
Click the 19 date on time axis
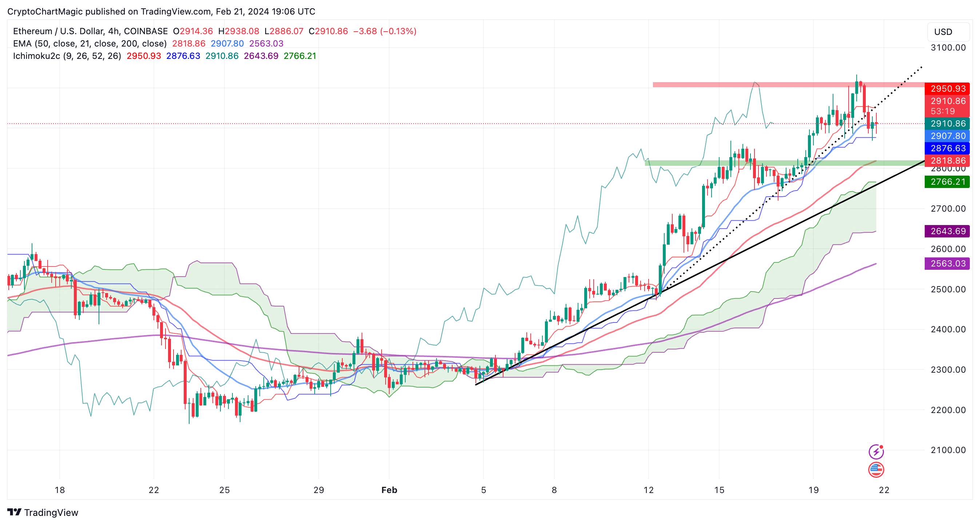point(813,490)
